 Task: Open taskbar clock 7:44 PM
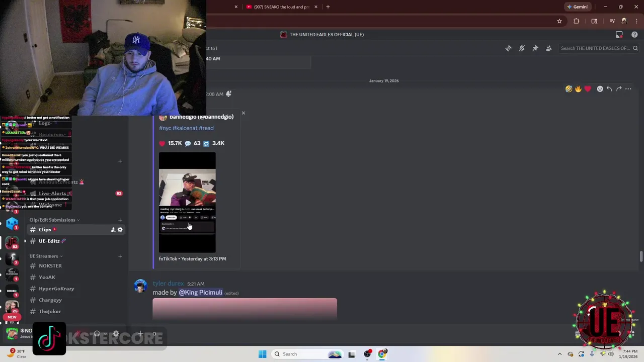(629, 354)
